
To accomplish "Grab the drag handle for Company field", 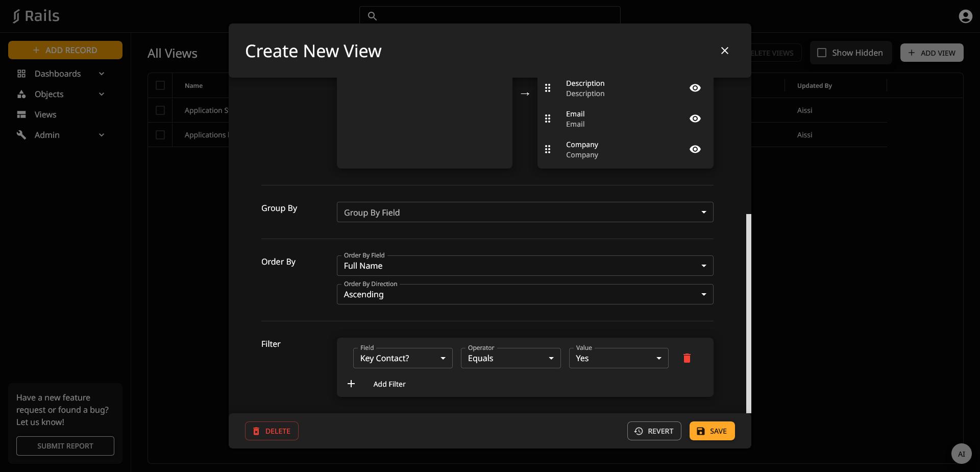I will click(548, 149).
